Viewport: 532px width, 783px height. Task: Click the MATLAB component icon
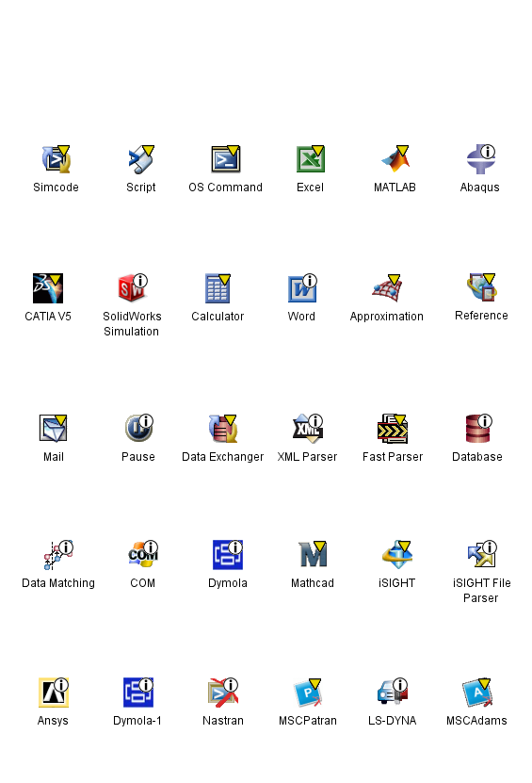[395, 159]
